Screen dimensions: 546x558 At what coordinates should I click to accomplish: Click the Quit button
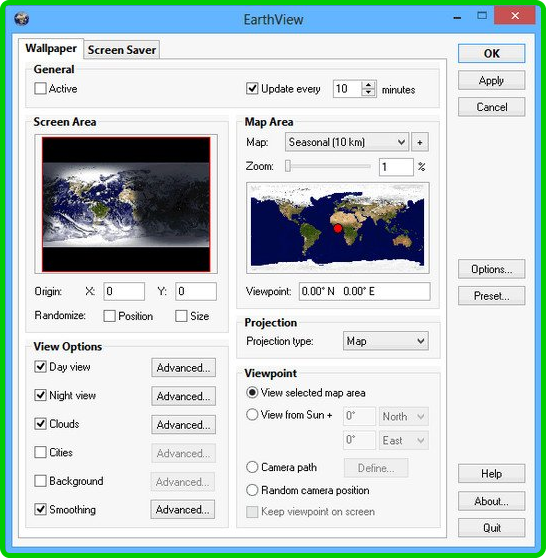click(491, 528)
